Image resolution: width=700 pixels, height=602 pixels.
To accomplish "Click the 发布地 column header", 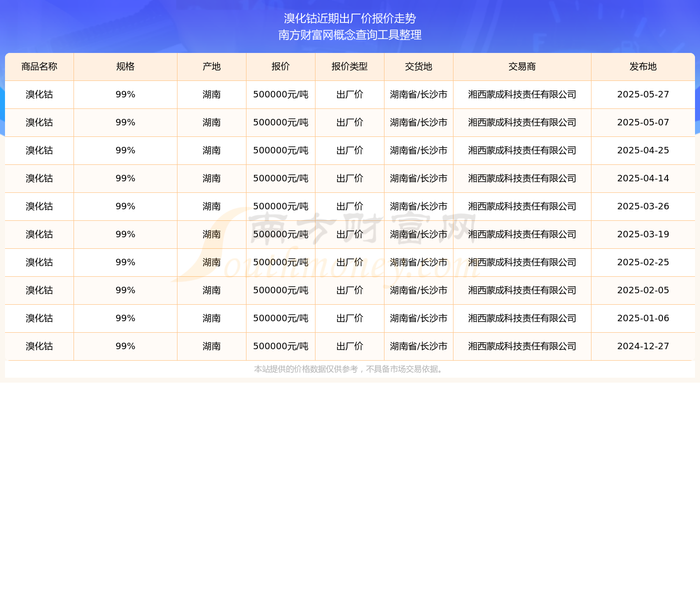I will point(643,66).
